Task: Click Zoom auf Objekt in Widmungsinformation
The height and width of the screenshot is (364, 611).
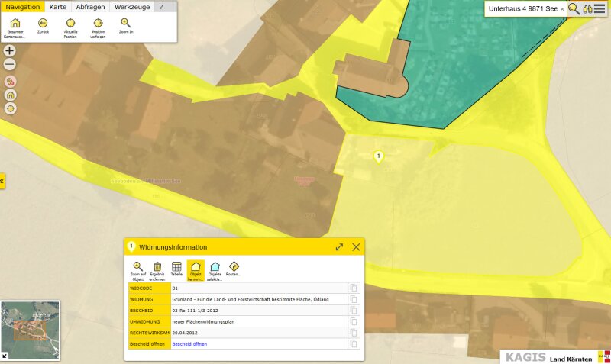Action: tap(137, 267)
